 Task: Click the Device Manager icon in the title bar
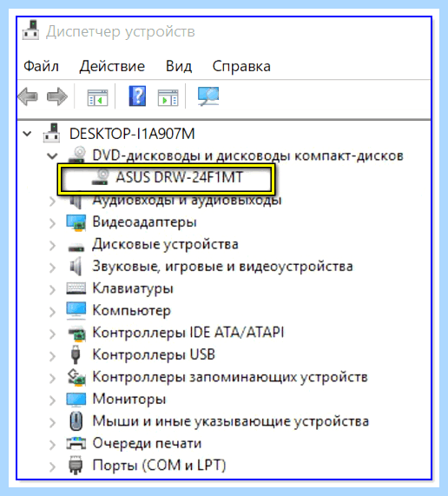(x=30, y=30)
